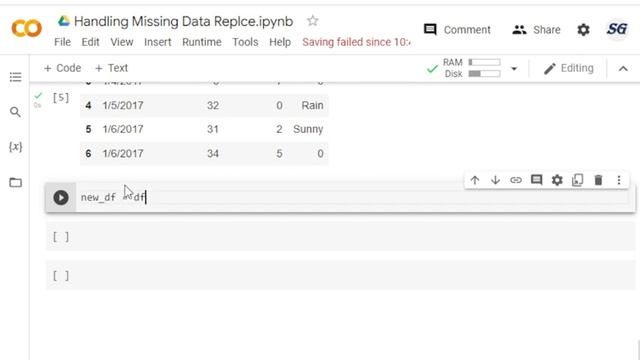Click the RAM and Disk usage indicator
640x360 pixels.
471,68
